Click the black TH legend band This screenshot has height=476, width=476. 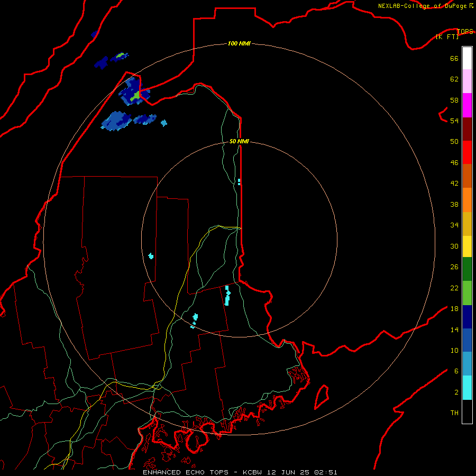click(467, 411)
